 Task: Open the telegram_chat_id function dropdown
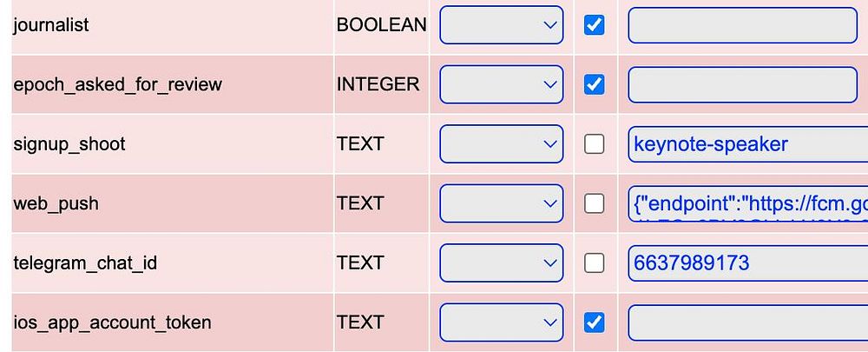(502, 262)
